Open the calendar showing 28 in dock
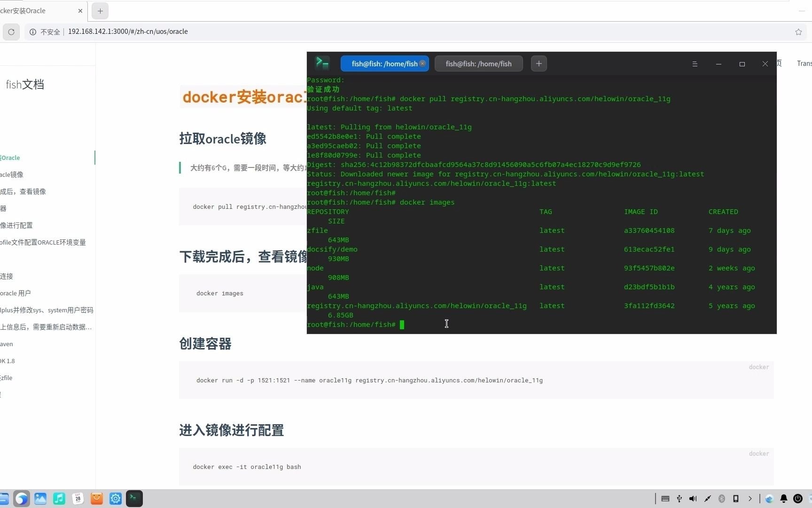Viewport: 812px width, 508px height. pos(78,499)
